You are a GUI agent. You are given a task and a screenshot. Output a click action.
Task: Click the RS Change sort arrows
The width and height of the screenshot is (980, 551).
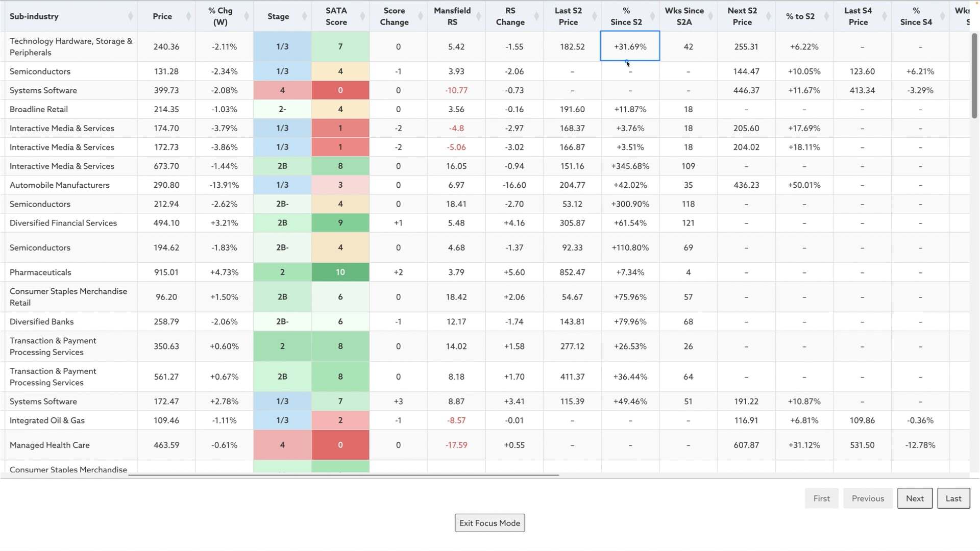536,16
